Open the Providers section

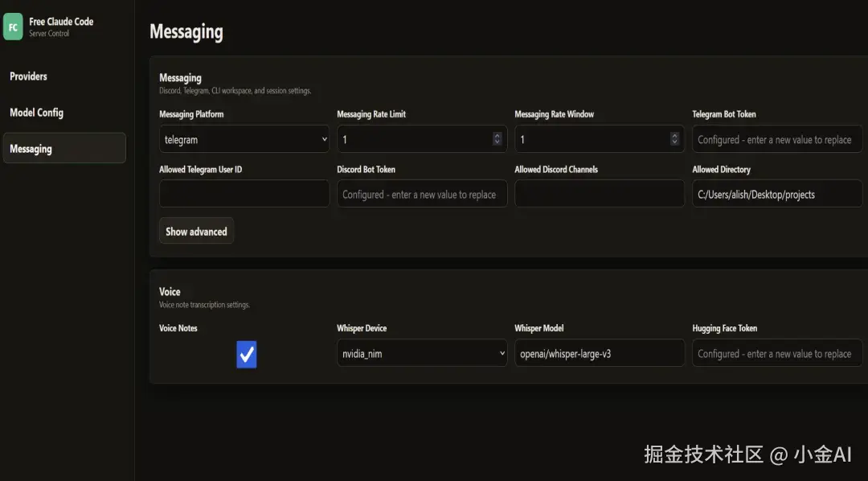pyautogui.click(x=28, y=76)
